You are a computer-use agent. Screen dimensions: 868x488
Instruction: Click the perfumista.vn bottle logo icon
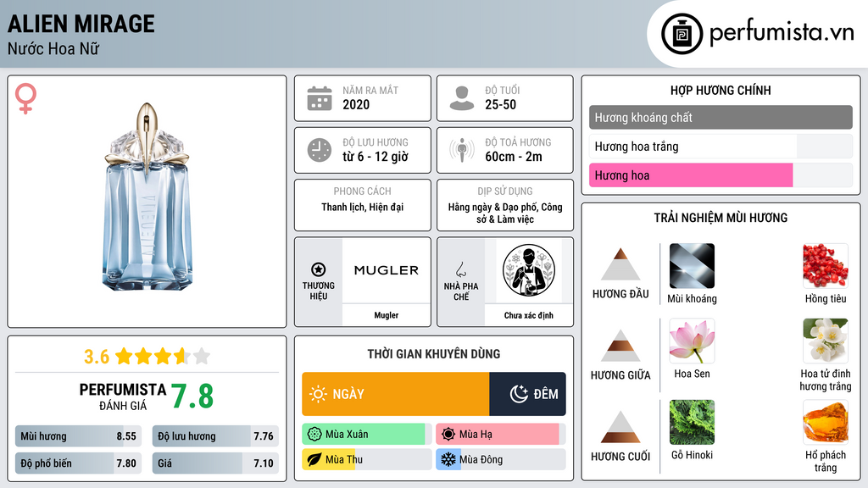coord(682,34)
